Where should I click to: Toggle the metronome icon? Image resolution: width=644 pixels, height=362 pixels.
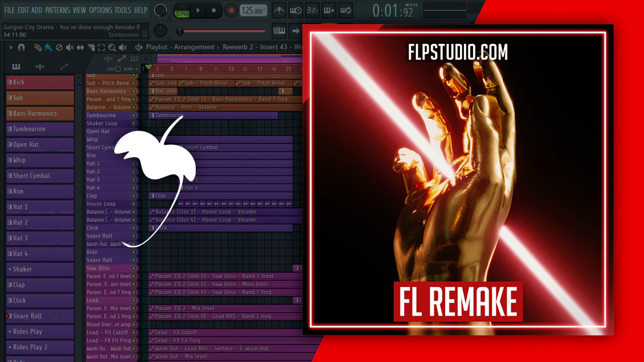click(279, 10)
